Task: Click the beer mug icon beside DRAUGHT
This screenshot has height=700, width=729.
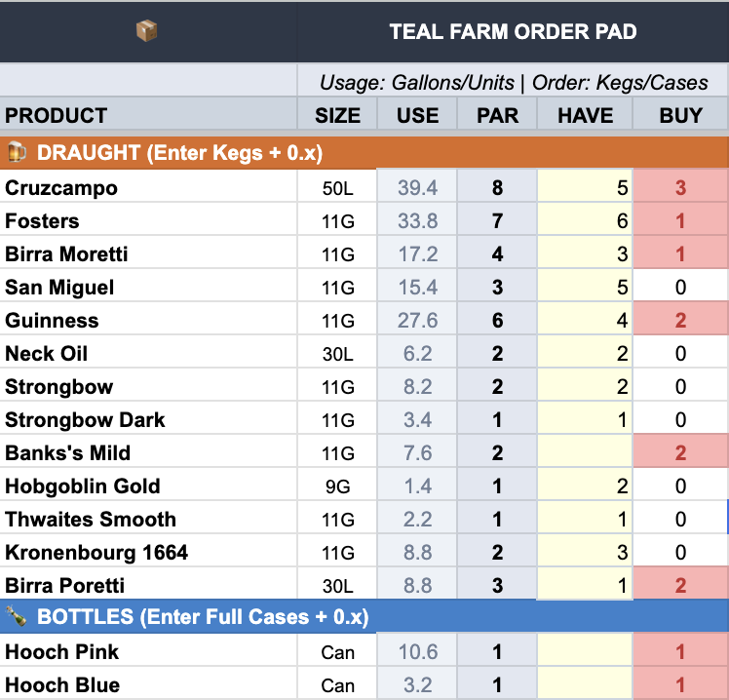Action: (x=17, y=153)
